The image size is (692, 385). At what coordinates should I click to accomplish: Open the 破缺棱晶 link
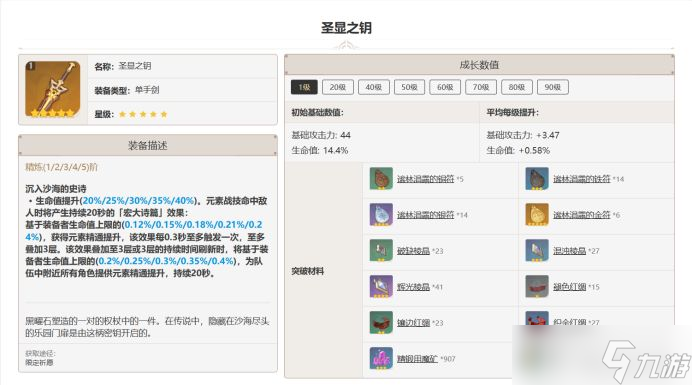(x=413, y=251)
